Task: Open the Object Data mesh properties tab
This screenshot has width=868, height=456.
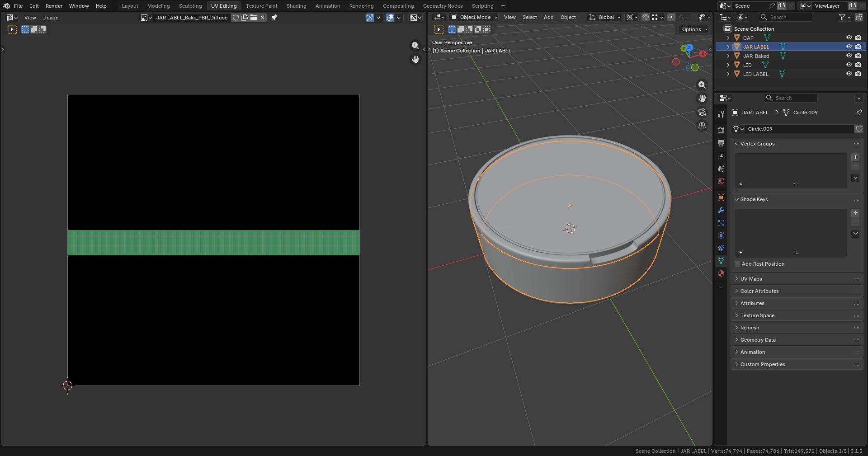Action: tap(721, 261)
